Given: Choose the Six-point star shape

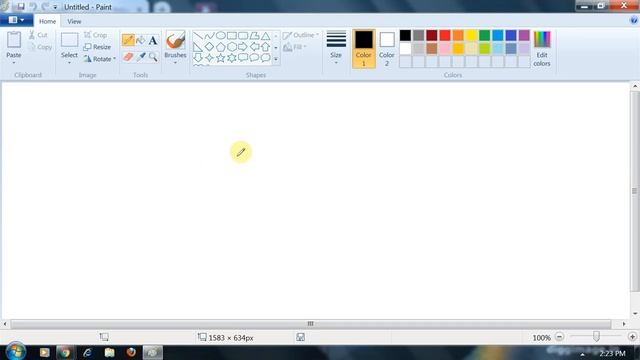Looking at the screenshot, I should 232,58.
